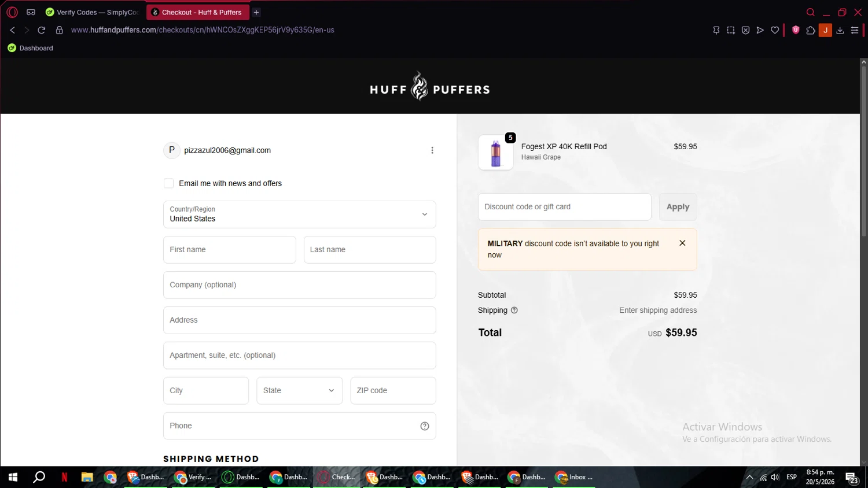Click the City field
This screenshot has width=868, height=488.
pos(206,391)
